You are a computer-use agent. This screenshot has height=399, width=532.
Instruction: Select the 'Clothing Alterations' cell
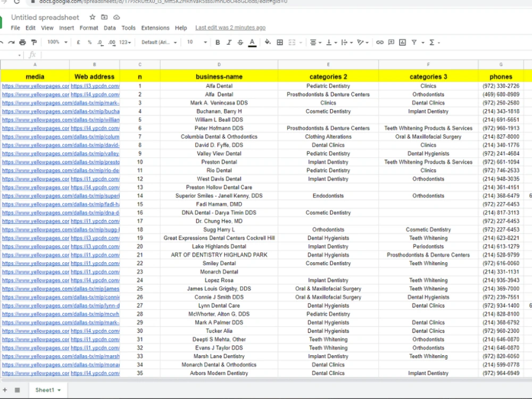[x=328, y=137]
